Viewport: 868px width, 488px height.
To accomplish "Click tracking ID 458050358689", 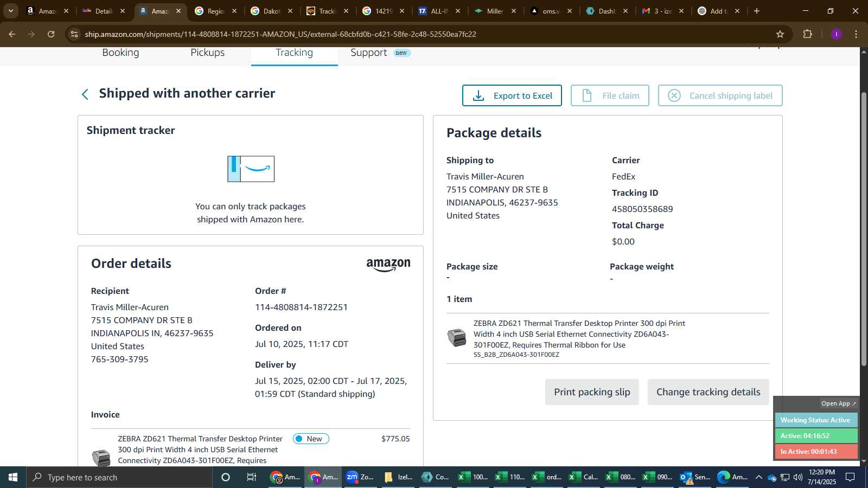I will point(642,209).
